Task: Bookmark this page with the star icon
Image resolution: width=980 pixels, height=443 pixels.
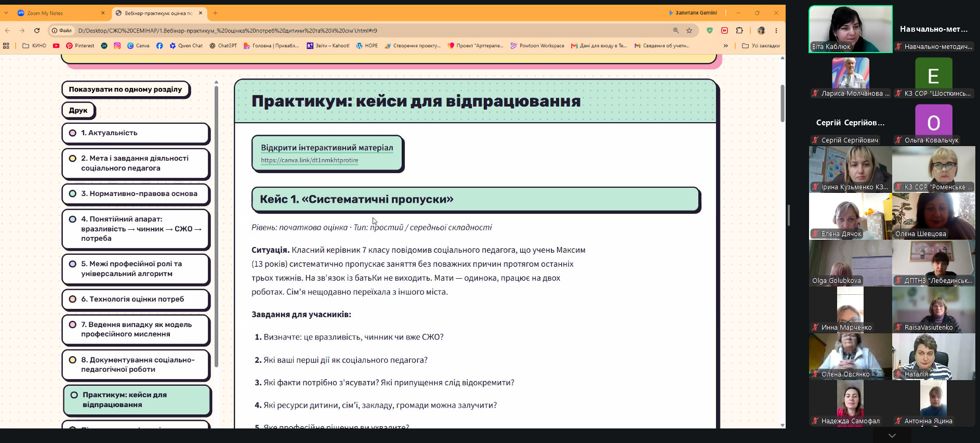Action: pyautogui.click(x=690, y=31)
